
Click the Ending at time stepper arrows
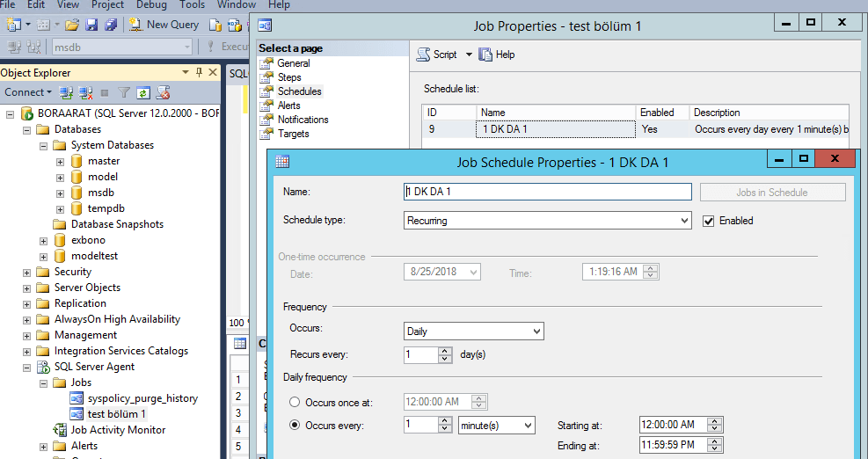click(x=716, y=445)
